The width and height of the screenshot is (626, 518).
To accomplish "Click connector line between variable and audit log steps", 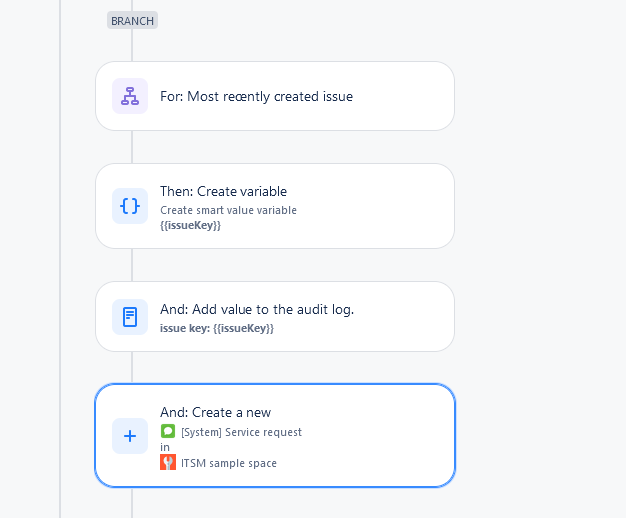I will (x=132, y=265).
